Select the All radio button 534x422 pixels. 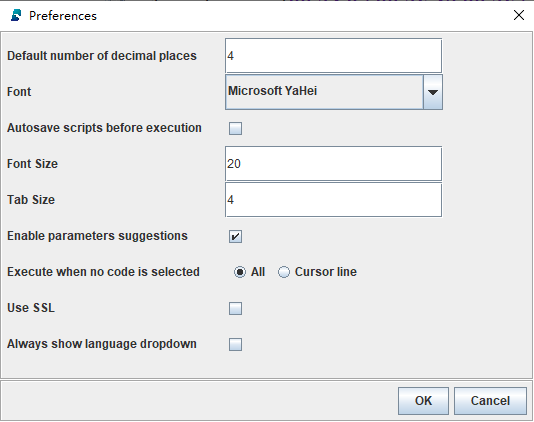tap(240, 272)
